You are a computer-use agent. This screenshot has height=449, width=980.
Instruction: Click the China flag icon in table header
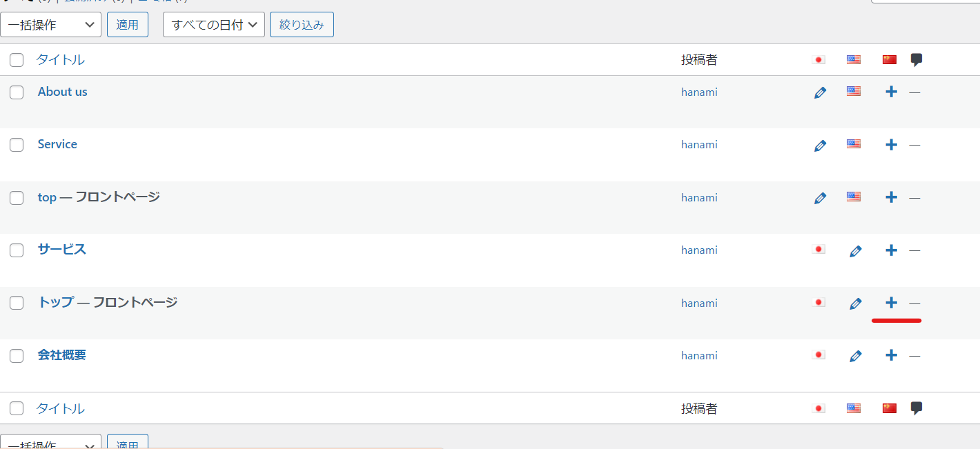(889, 60)
